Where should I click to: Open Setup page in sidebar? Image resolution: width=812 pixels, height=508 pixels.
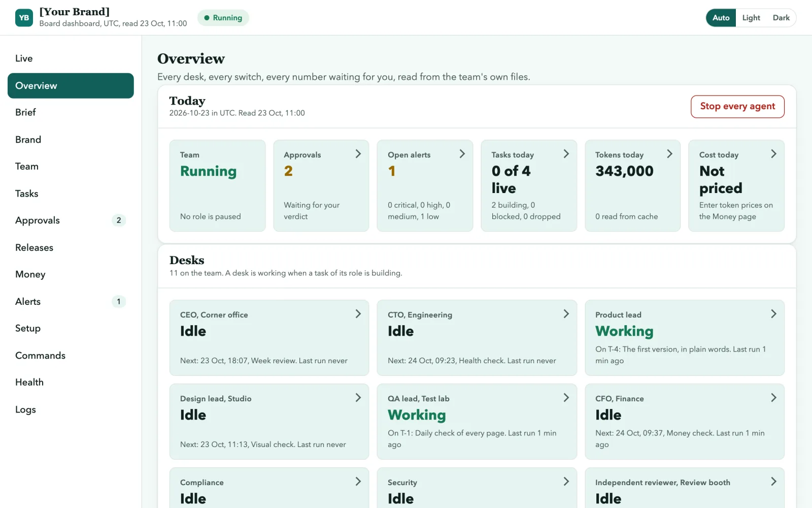(x=71, y=328)
